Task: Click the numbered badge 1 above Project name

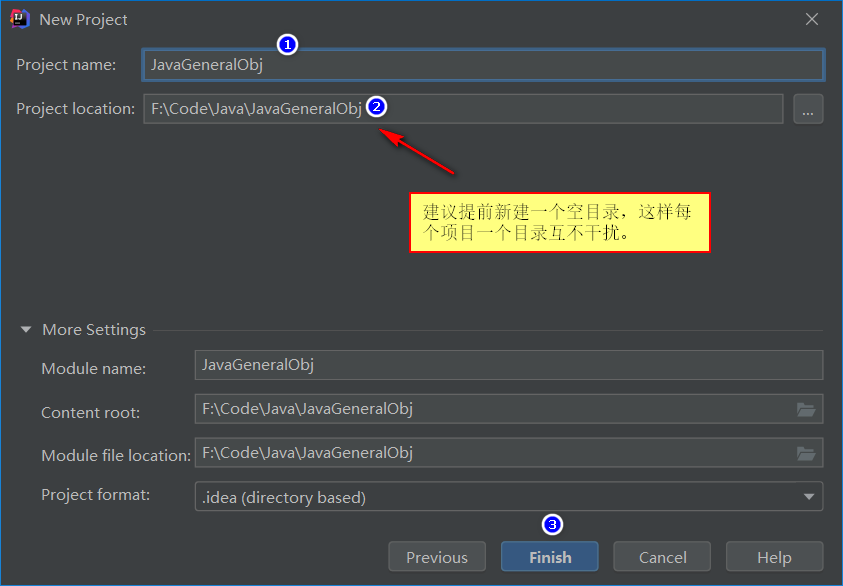Action: 287,44
